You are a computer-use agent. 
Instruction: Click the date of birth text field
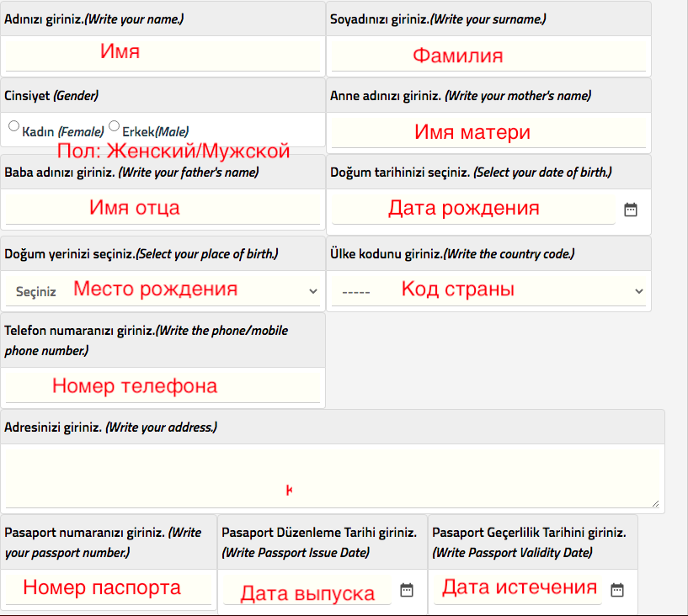[x=472, y=208]
